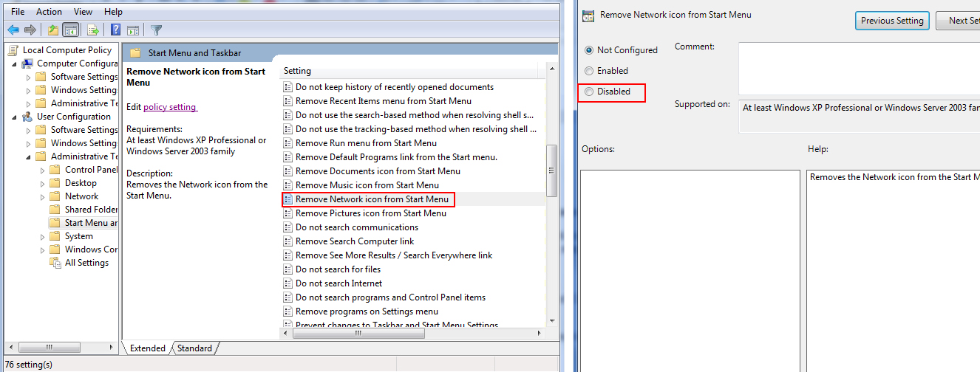Click the console tree horizontal scrollbar thumb

click(x=50, y=348)
